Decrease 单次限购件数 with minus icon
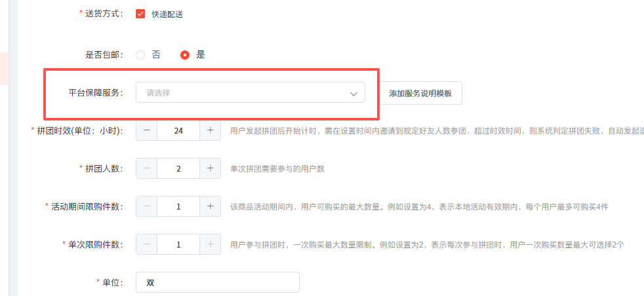Screen dimensions: 644x296 tap(146, 244)
